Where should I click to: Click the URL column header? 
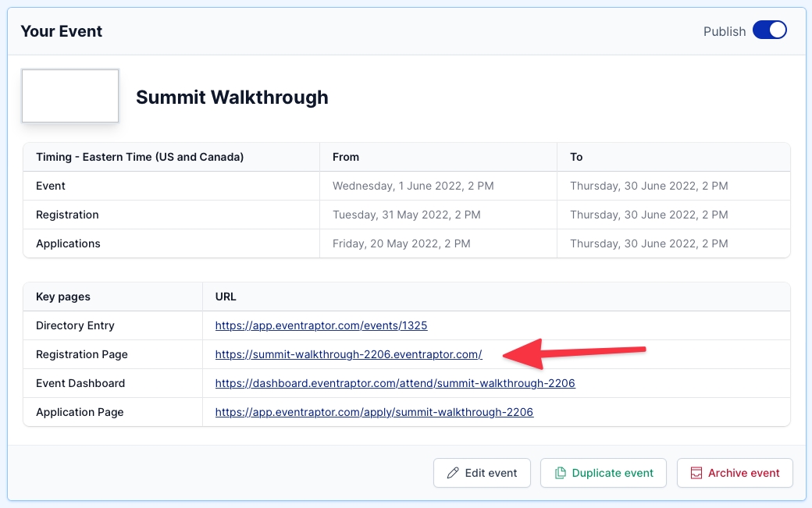(x=226, y=297)
